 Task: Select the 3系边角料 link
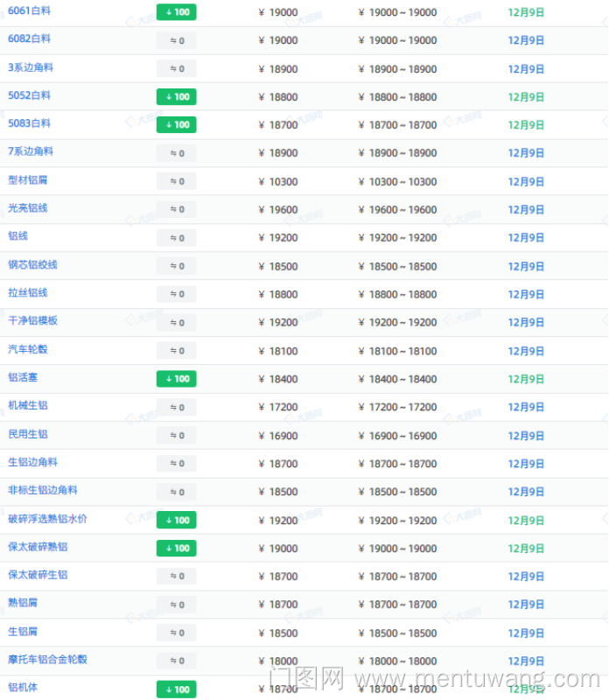tap(30, 67)
